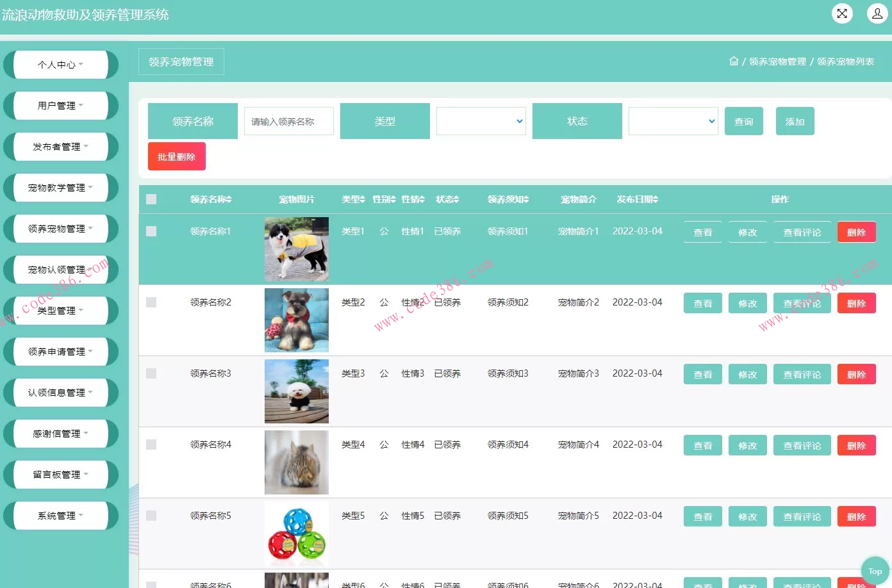Image resolution: width=892 pixels, height=588 pixels.
Task: Select the 领养宠物管理 tab
Action: (181, 61)
